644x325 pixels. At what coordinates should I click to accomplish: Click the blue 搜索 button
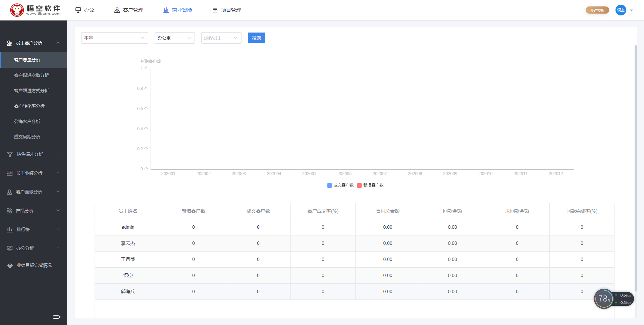(256, 38)
